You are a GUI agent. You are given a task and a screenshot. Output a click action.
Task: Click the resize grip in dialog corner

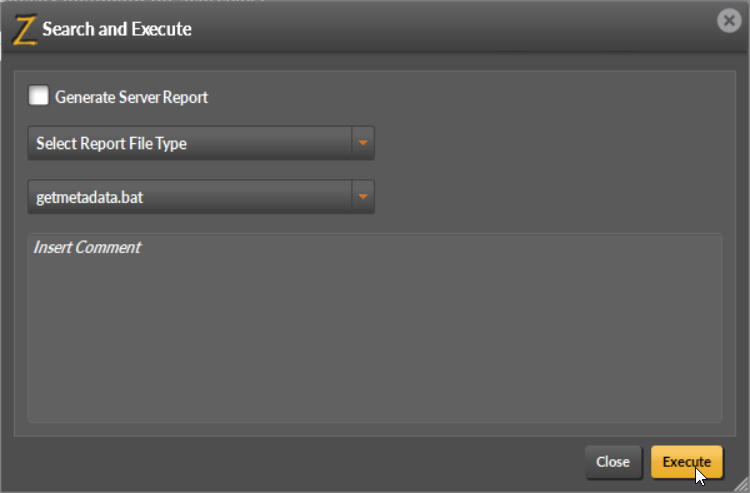click(741, 485)
